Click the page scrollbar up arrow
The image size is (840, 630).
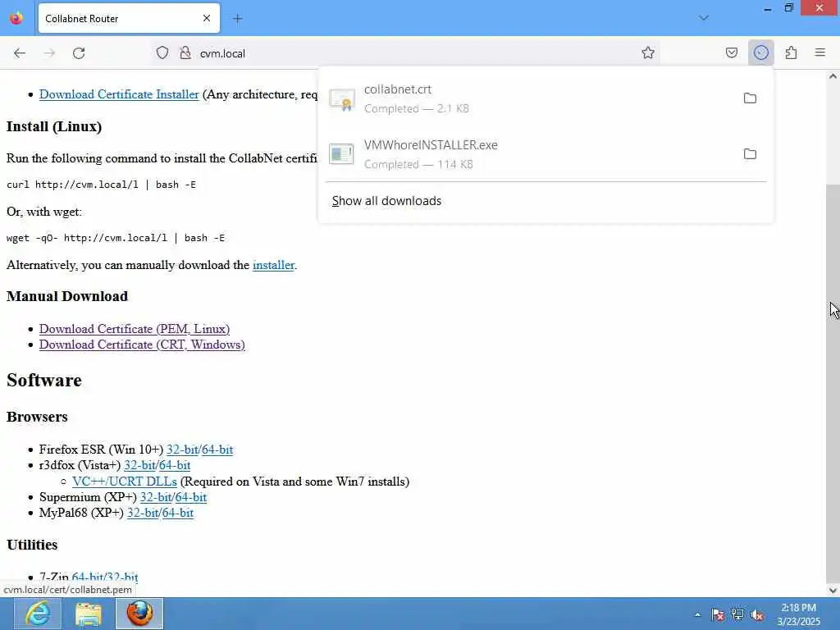click(833, 76)
